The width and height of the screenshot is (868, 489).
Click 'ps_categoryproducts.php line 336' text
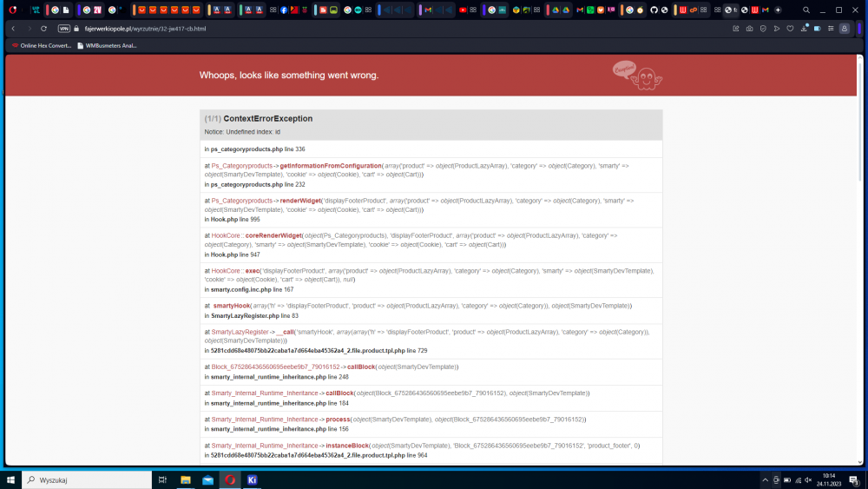coord(258,149)
